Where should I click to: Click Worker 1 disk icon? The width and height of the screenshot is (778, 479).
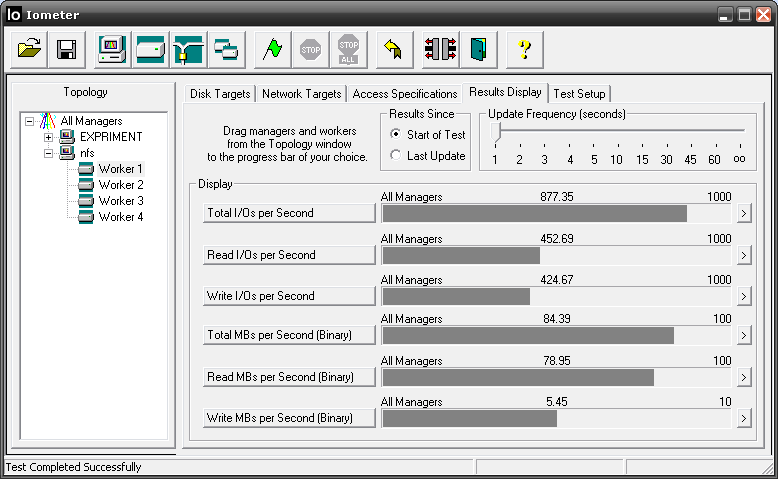(86, 169)
